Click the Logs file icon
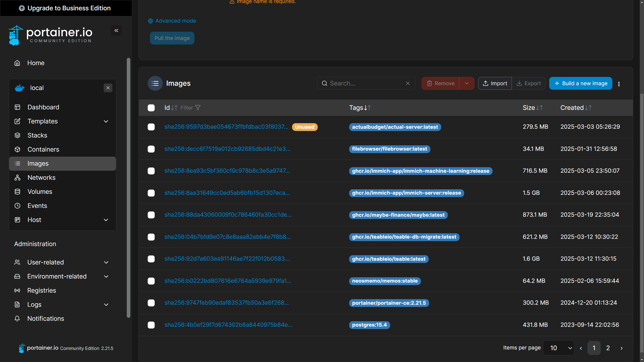This screenshot has height=362, width=644. coord(17,304)
